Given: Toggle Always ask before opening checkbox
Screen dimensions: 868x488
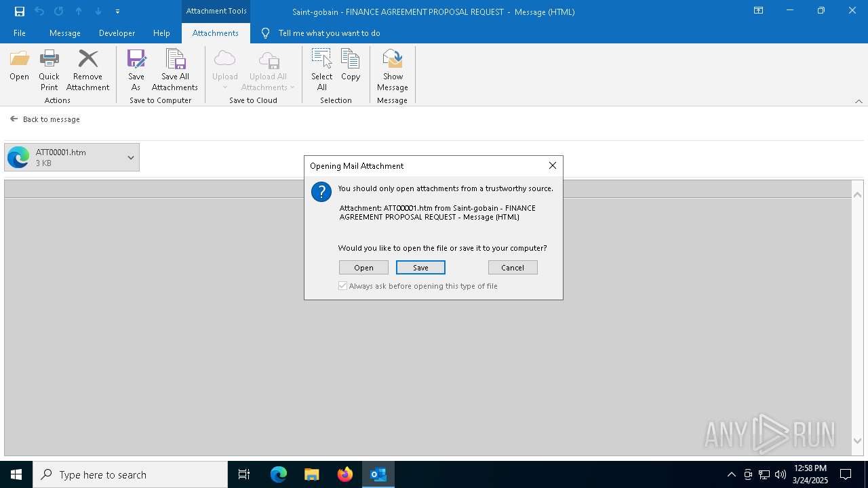Looking at the screenshot, I should tap(343, 286).
